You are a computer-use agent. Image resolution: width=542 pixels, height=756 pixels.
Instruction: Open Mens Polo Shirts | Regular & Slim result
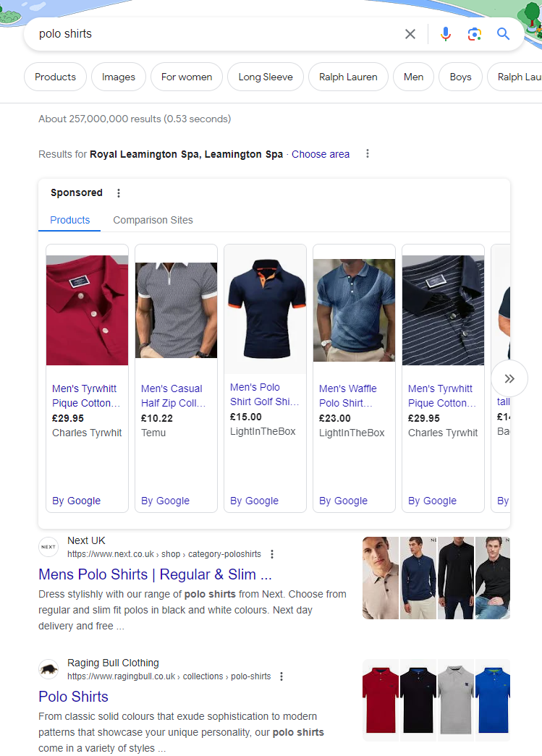point(156,574)
